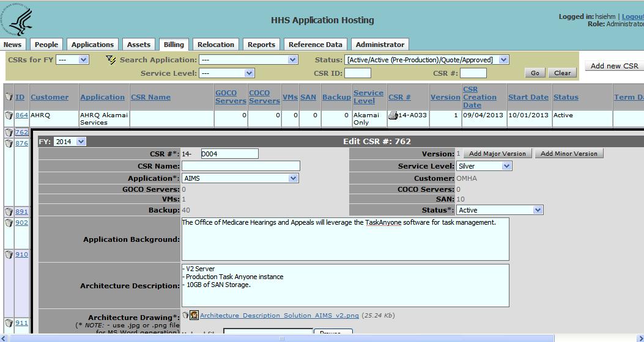Sort table by Customer column
The image size is (644, 342).
click(50, 97)
